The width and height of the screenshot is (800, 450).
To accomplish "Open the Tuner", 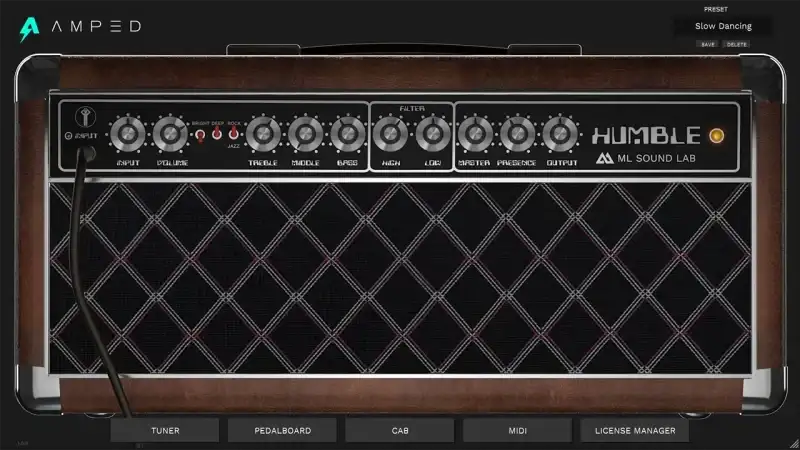I will [165, 431].
